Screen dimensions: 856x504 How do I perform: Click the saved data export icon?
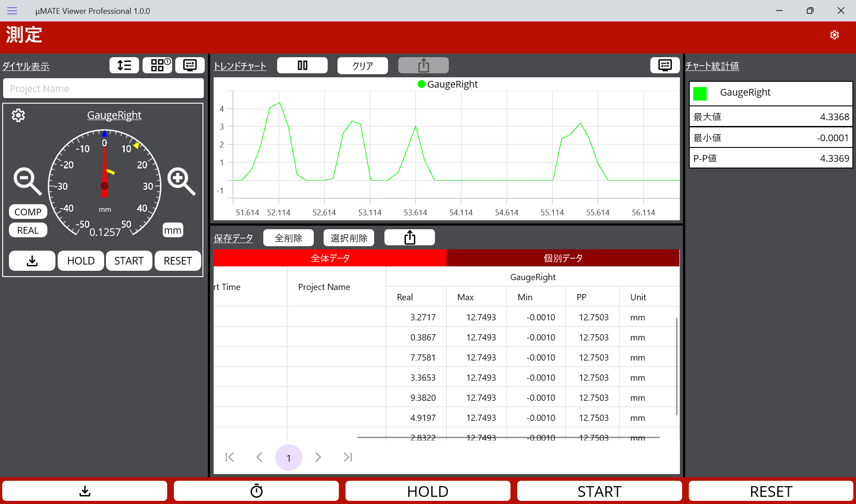[409, 238]
